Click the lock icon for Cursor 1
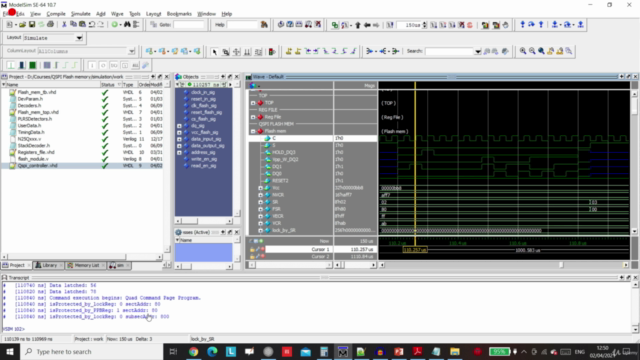640x360 pixels. [x=252, y=249]
